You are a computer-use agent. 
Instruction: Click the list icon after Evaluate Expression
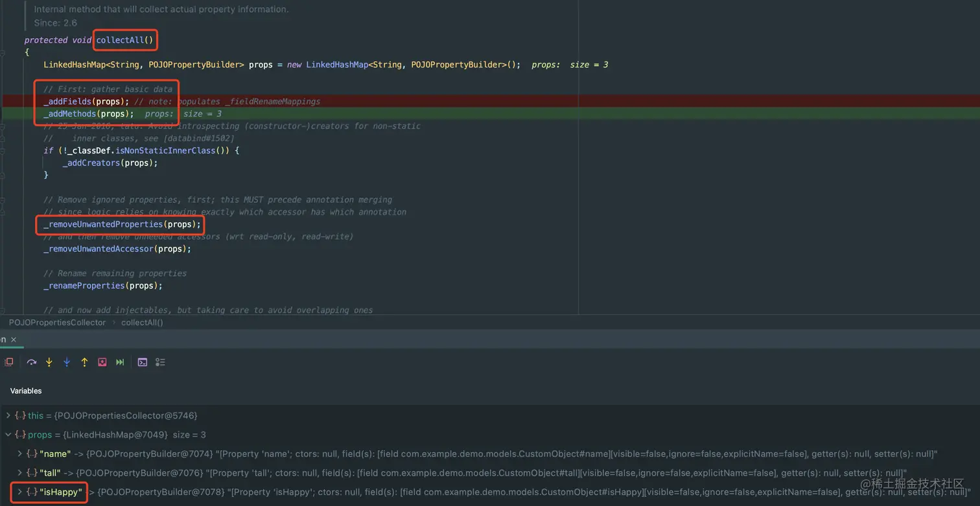pos(160,362)
